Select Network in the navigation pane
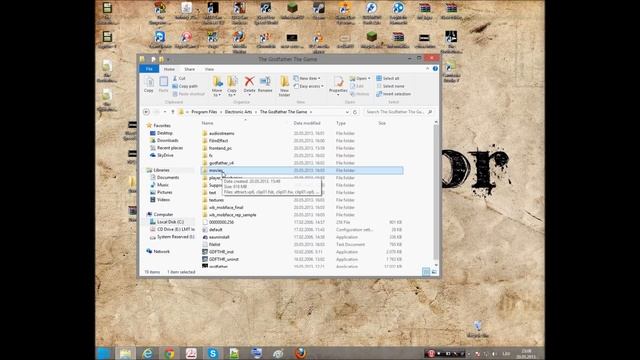The image size is (640, 360). (162, 251)
